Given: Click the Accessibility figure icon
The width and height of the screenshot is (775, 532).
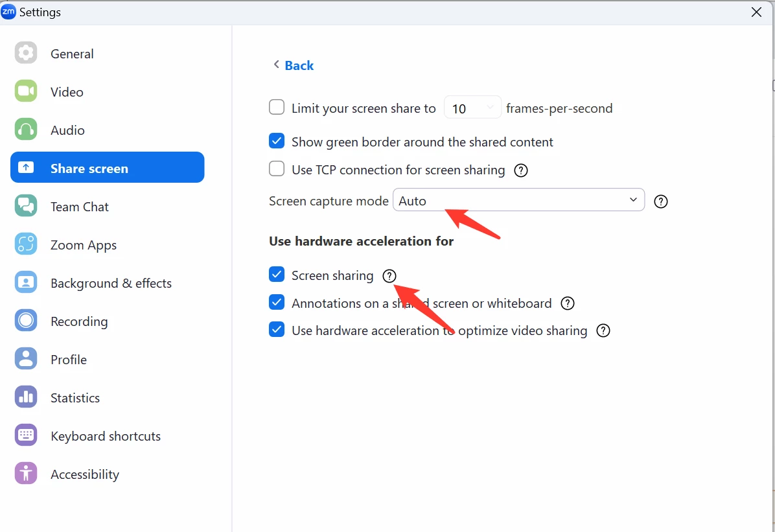Looking at the screenshot, I should (26, 473).
